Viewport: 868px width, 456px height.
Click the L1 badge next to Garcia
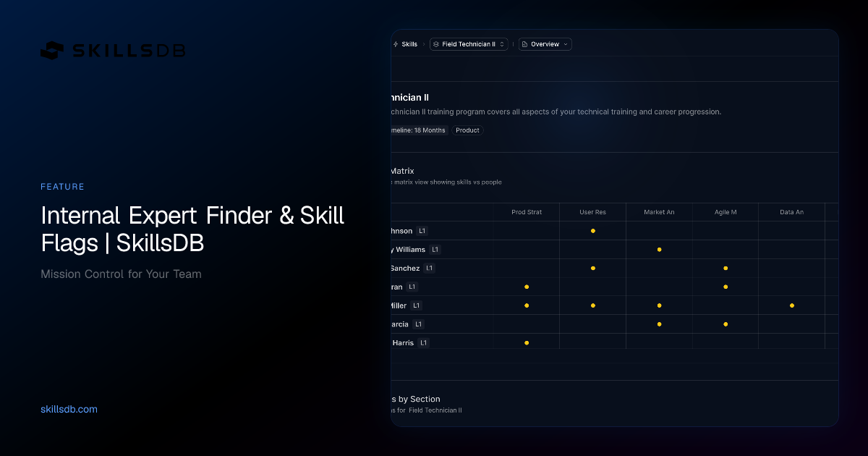click(418, 324)
